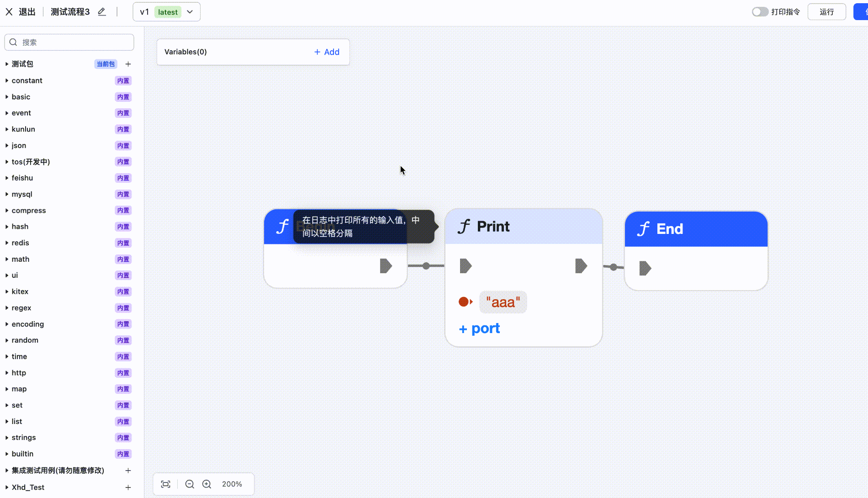Expand the mysql package tree item

7,194
